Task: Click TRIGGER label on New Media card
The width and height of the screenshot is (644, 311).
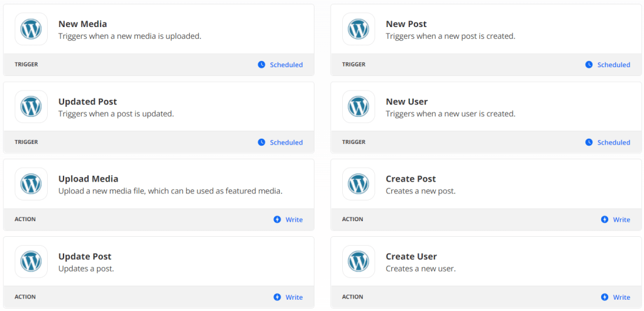Action: pos(26,65)
